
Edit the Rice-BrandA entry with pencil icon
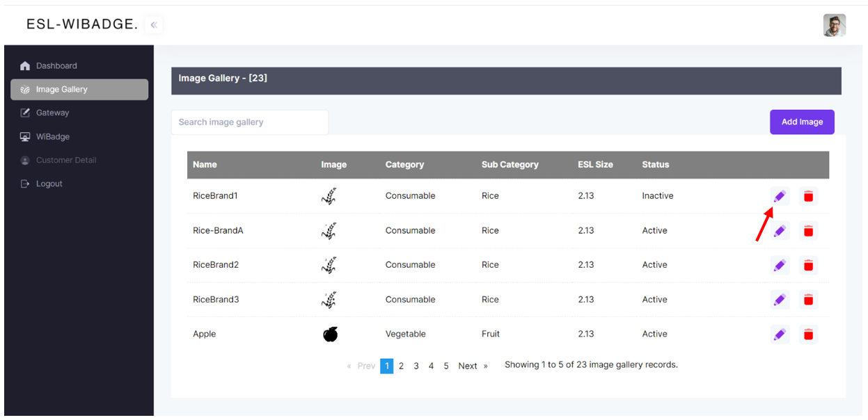coord(780,231)
